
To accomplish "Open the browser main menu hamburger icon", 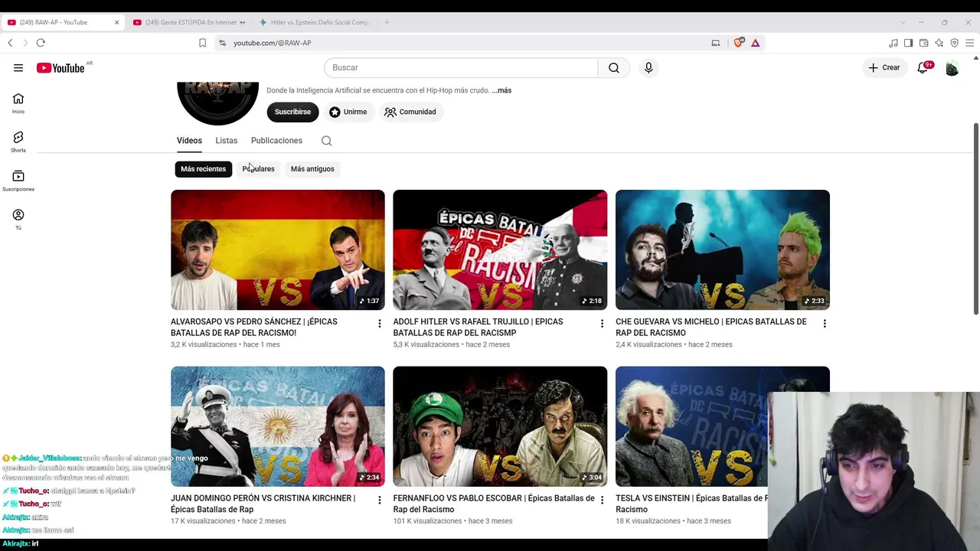I will (969, 43).
